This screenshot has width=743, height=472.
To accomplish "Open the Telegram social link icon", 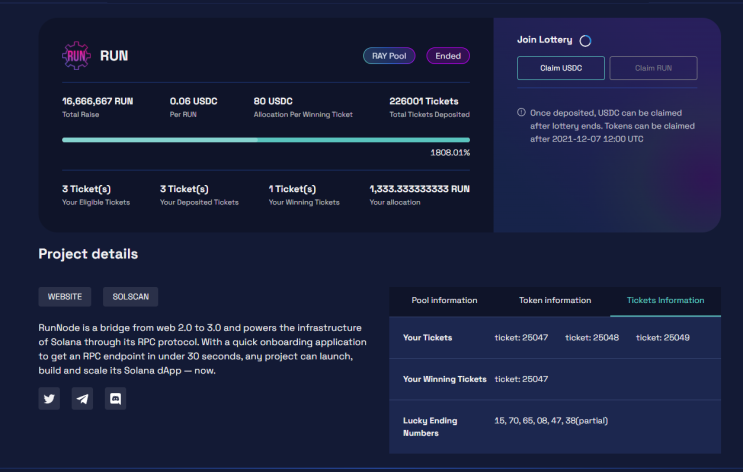I will (82, 399).
